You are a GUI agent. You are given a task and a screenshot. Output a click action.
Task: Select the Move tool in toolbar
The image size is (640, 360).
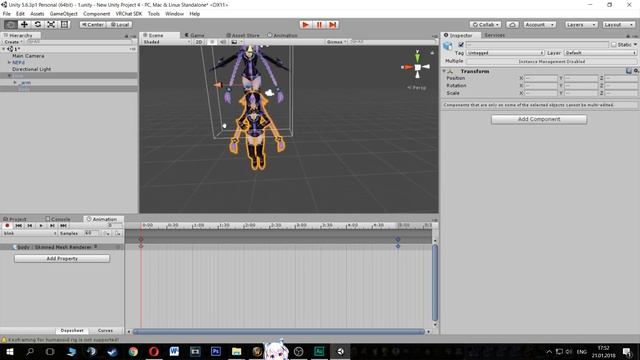point(24,24)
